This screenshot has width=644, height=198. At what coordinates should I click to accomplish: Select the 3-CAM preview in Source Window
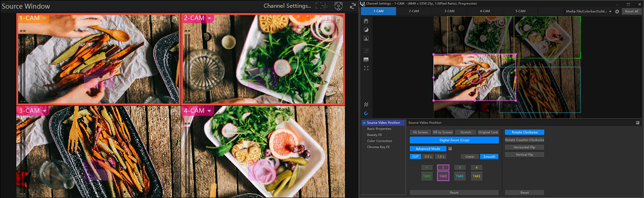click(x=99, y=151)
